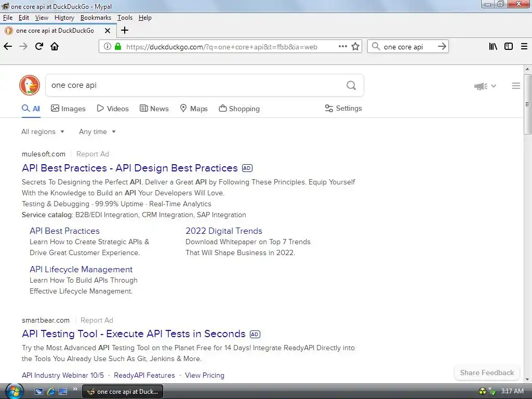Show sidebars toolbar icon
Viewport: 532px width, 399px height.
(509, 46)
